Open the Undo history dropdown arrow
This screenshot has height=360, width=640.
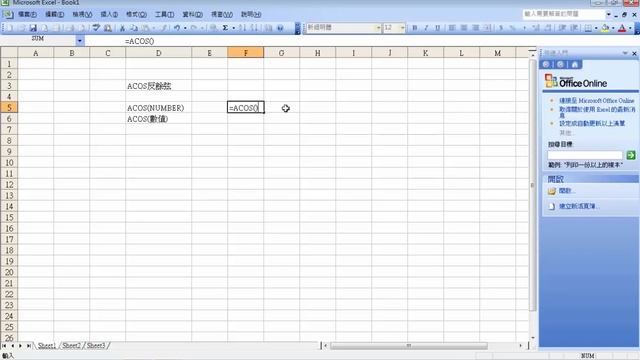[x=185, y=28]
